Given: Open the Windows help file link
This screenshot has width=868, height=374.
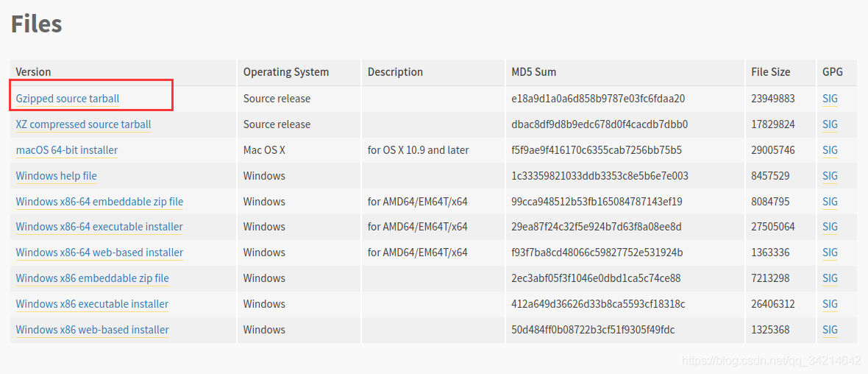Looking at the screenshot, I should point(57,176).
